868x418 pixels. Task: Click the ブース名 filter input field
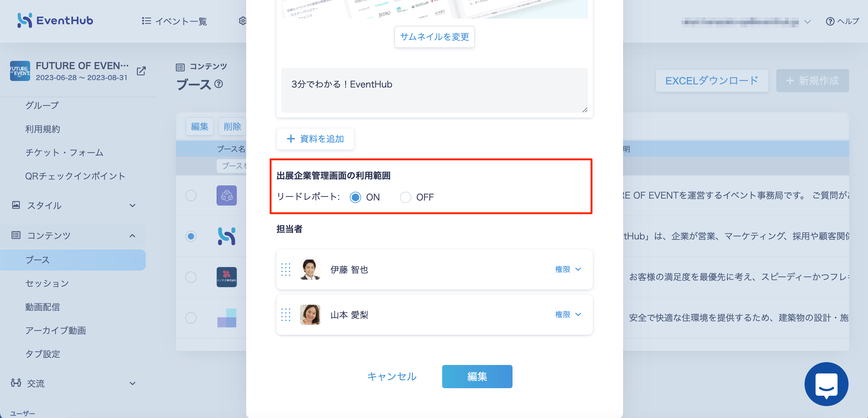(232, 166)
